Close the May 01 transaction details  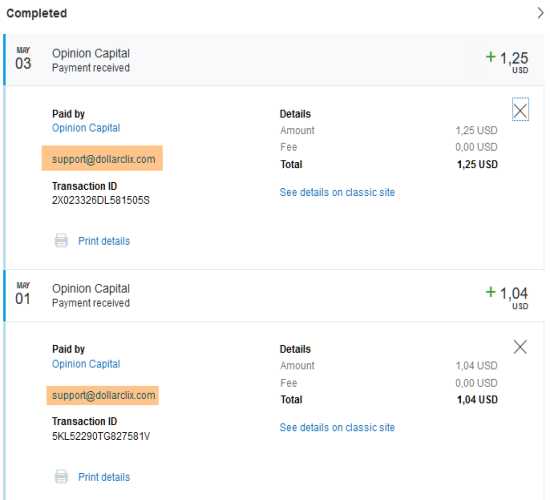[x=520, y=347]
